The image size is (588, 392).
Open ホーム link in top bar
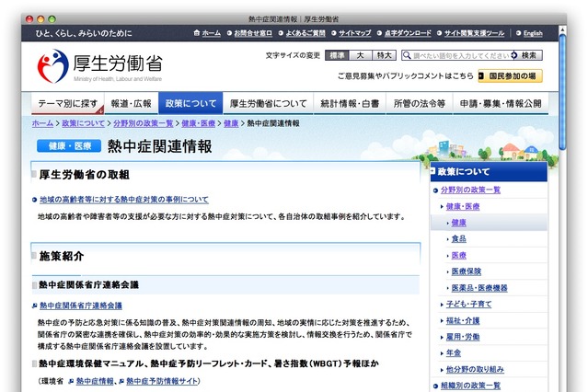point(212,33)
